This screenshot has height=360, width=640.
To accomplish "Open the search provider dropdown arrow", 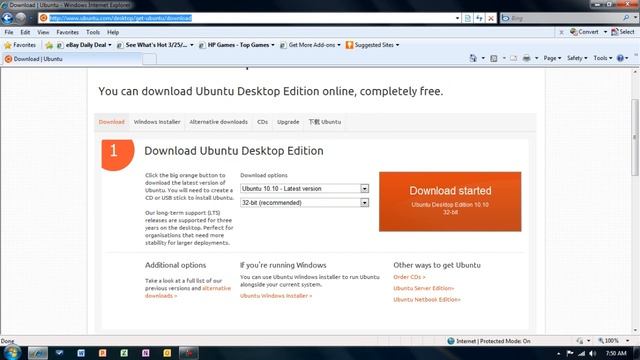I will (x=635, y=18).
